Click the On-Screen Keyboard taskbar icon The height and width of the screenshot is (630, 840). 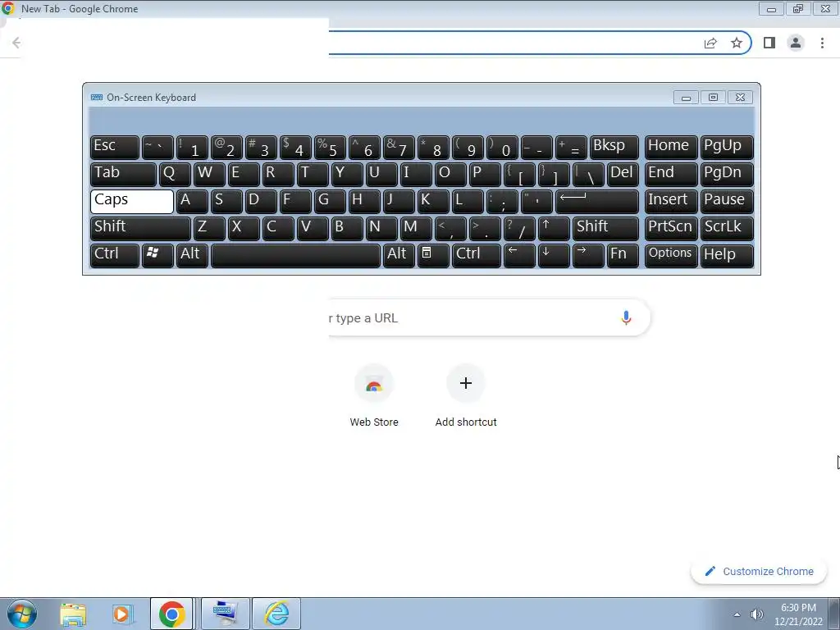pyautogui.click(x=225, y=614)
